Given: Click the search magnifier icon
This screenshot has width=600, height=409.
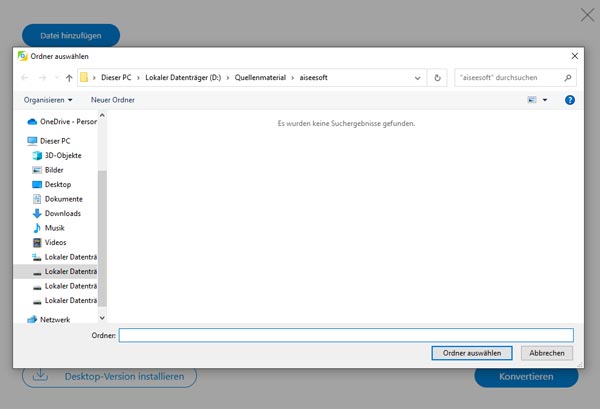Looking at the screenshot, I should (568, 77).
